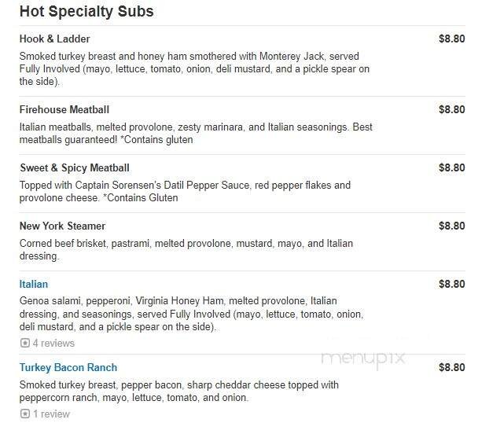
Task: Click the New York Steamer title
Action: point(63,226)
